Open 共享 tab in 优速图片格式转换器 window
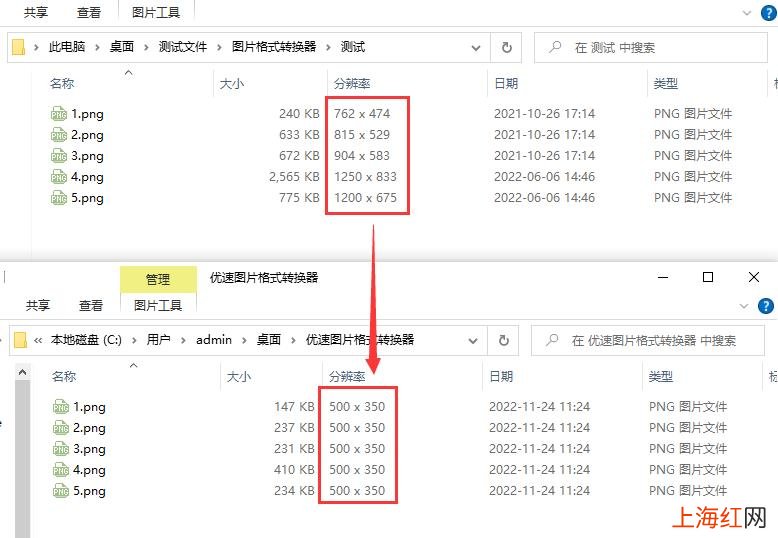Image resolution: width=778 pixels, height=538 pixels. 38,305
